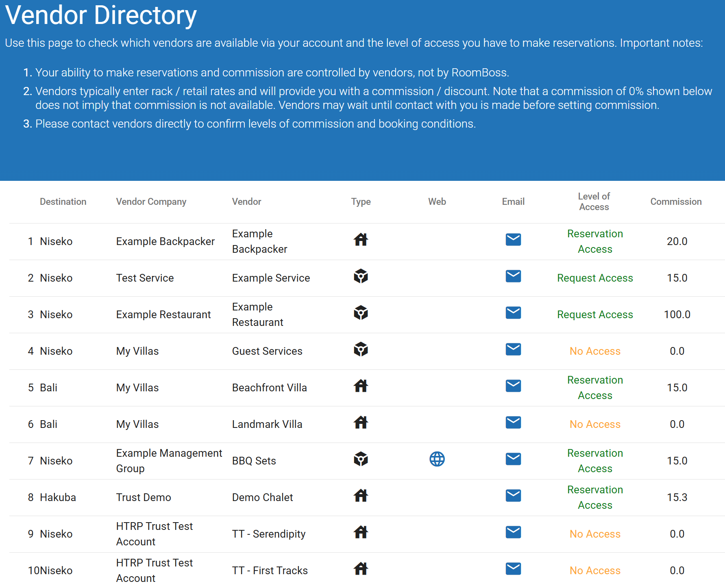
Task: Click the email icon for TT - Serendipity
Action: 513,532
